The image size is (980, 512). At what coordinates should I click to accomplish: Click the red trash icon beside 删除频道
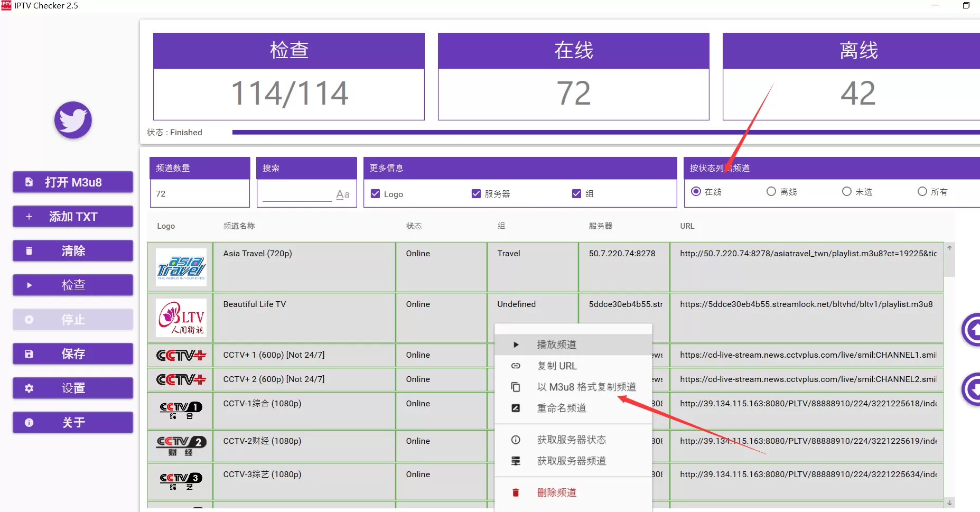click(516, 492)
